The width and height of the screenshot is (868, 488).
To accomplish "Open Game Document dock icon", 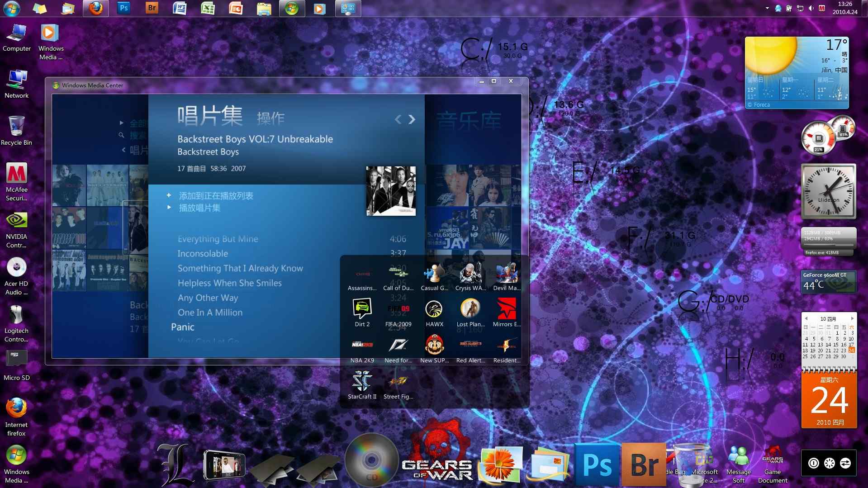I will 773,465.
